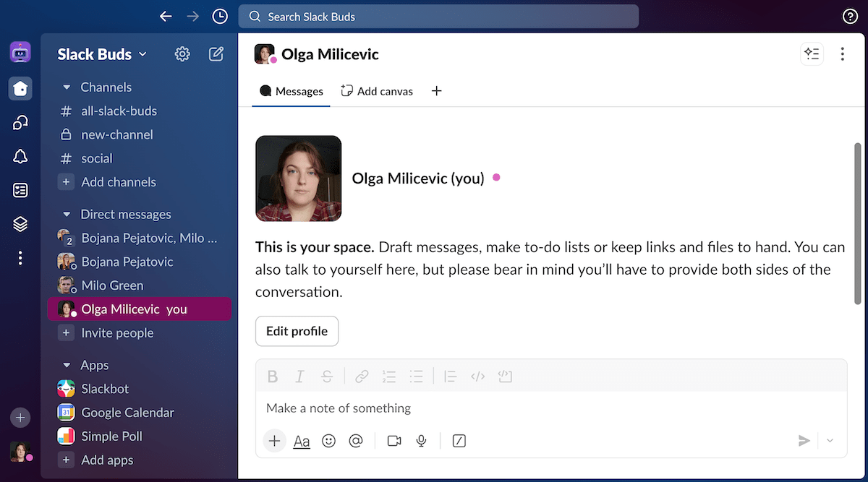Click Add apps
Viewport: 868px width, 482px height.
coord(139,460)
